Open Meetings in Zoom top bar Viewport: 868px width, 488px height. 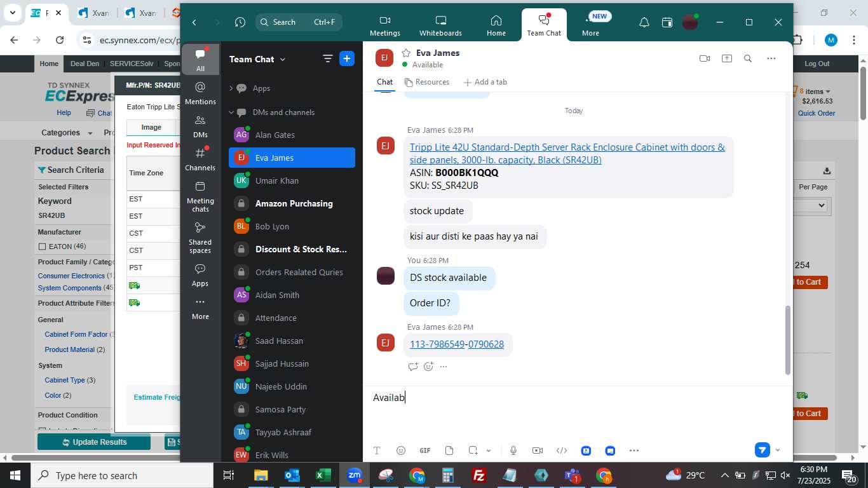pyautogui.click(x=385, y=26)
